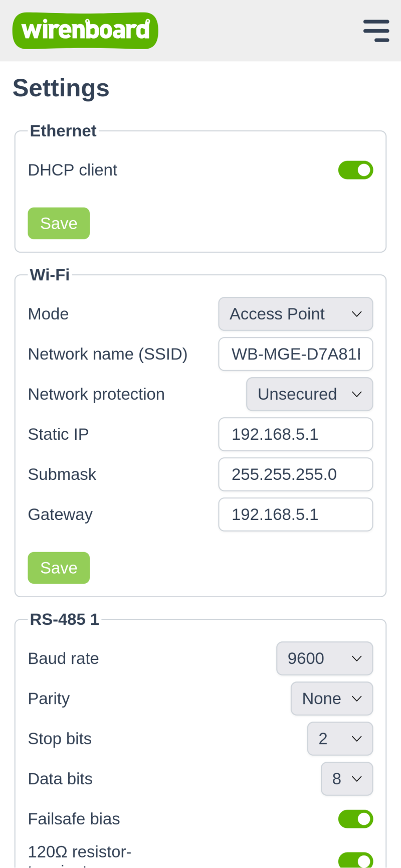Image resolution: width=401 pixels, height=868 pixels.
Task: Disable the Failsafe bias toggle
Action: click(x=355, y=819)
